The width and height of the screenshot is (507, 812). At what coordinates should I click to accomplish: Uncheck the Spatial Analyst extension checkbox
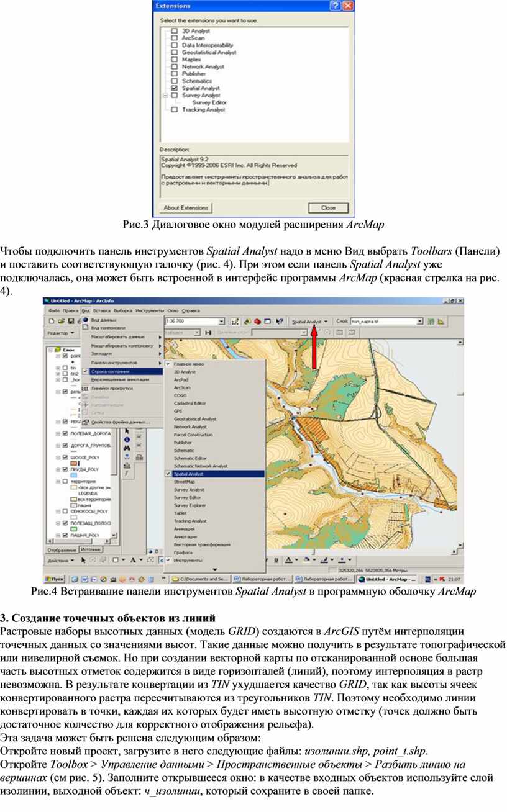point(175,88)
